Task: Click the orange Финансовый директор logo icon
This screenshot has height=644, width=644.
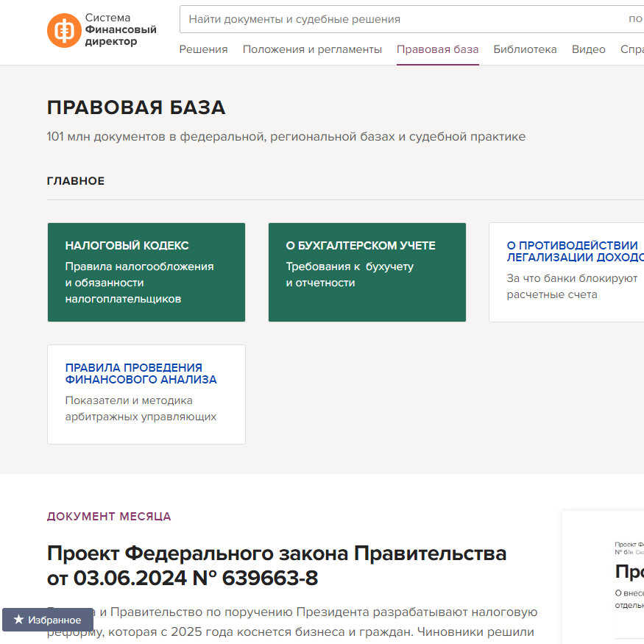Action: click(x=64, y=30)
